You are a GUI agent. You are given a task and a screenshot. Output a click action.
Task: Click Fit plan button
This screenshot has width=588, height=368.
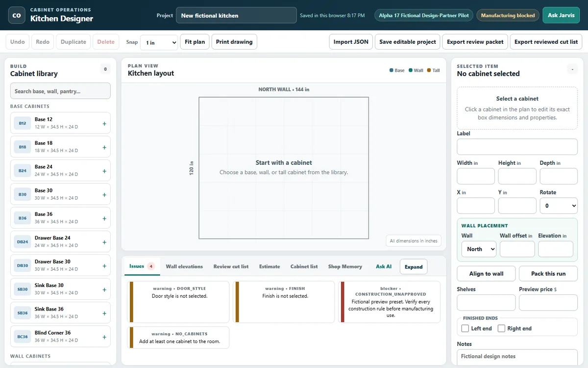coord(195,42)
